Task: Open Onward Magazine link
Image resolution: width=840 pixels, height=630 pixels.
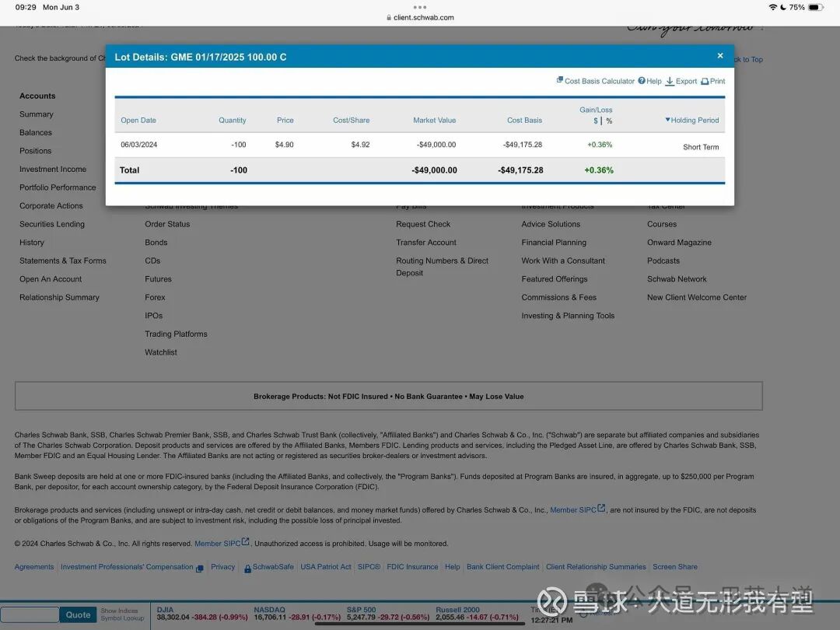Action: [x=679, y=242]
